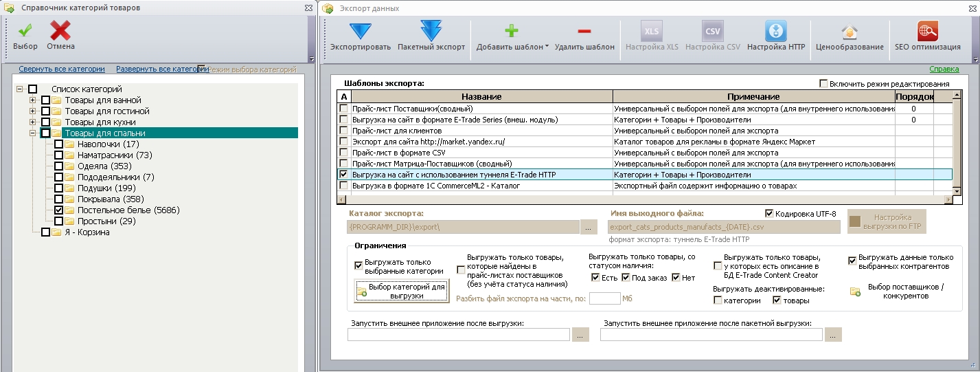
Task: Toggle Выгружать данные только выбранных контрагентов
Action: (852, 261)
